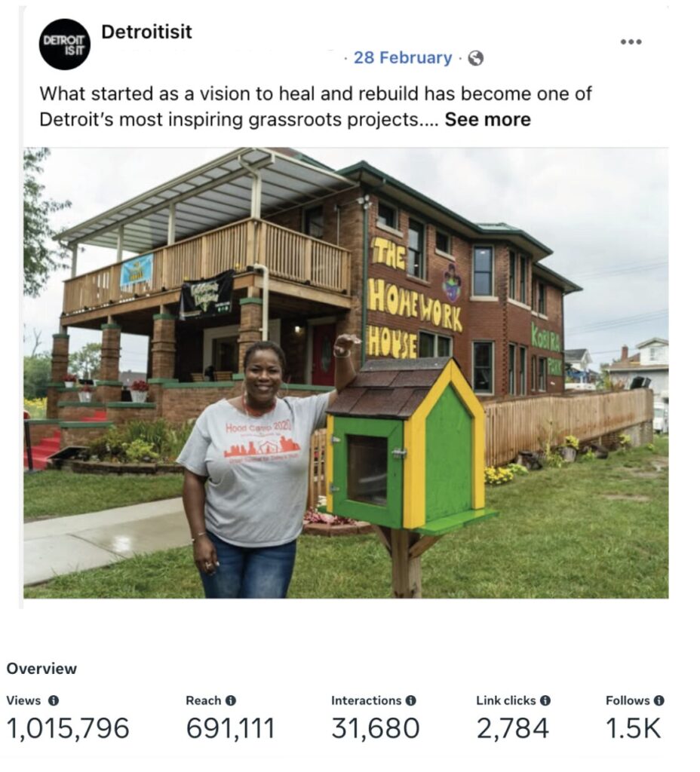Click the info icon beside Views
Viewport: 700px width, 772px height.
pos(54,700)
